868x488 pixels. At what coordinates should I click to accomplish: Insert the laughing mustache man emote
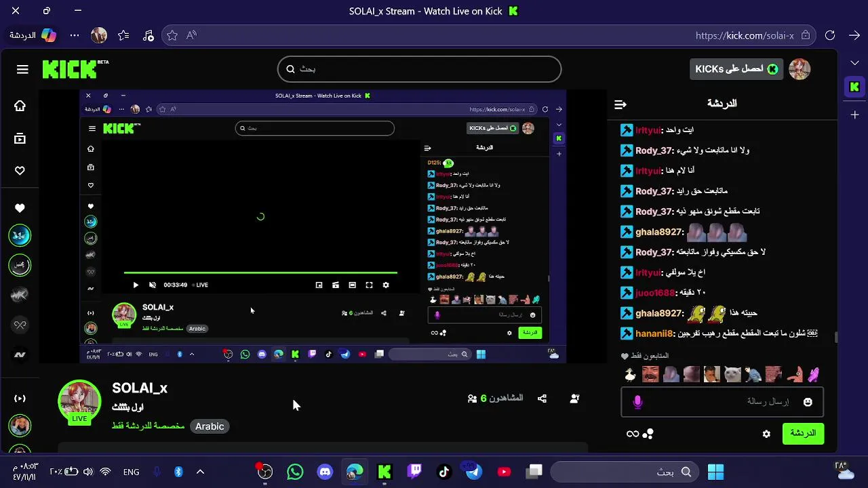pos(651,374)
